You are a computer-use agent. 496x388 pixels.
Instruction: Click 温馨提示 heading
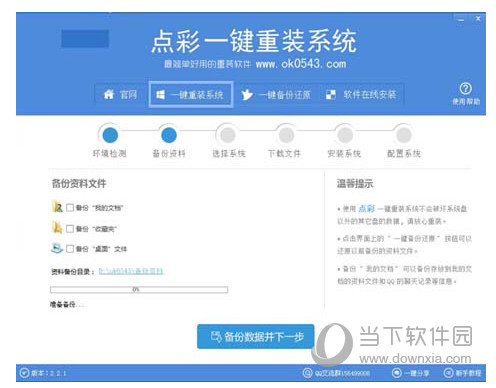click(355, 183)
